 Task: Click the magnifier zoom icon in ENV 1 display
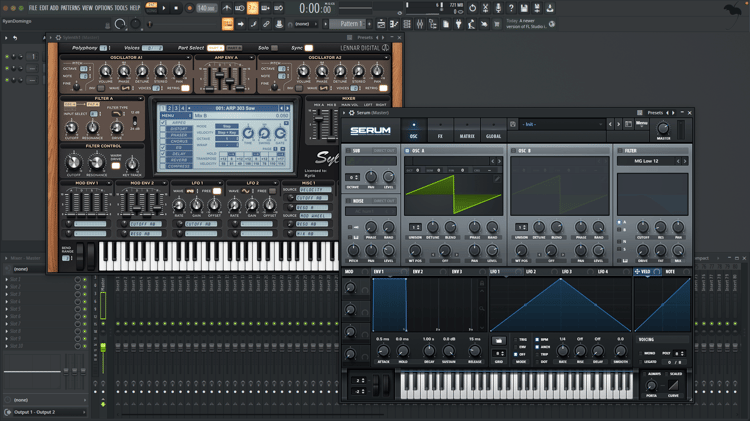coord(482,309)
